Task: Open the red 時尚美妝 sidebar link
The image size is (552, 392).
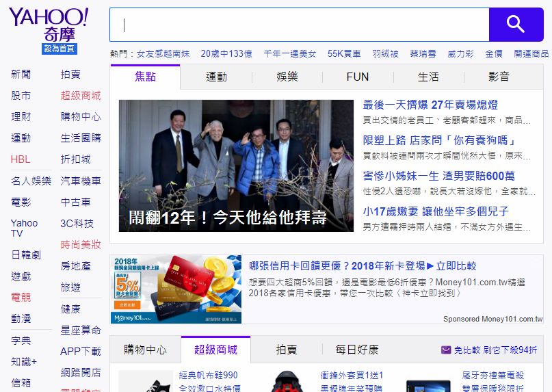Action: [81, 244]
